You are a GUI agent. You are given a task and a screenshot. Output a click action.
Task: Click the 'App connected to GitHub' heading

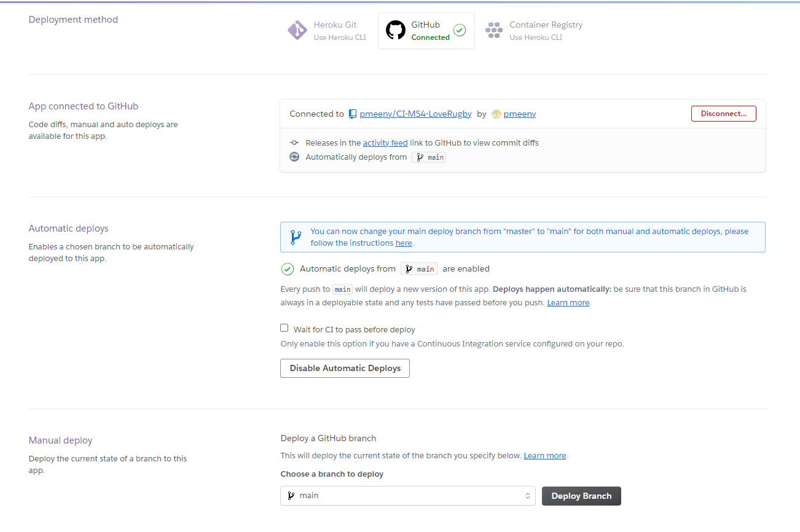84,106
